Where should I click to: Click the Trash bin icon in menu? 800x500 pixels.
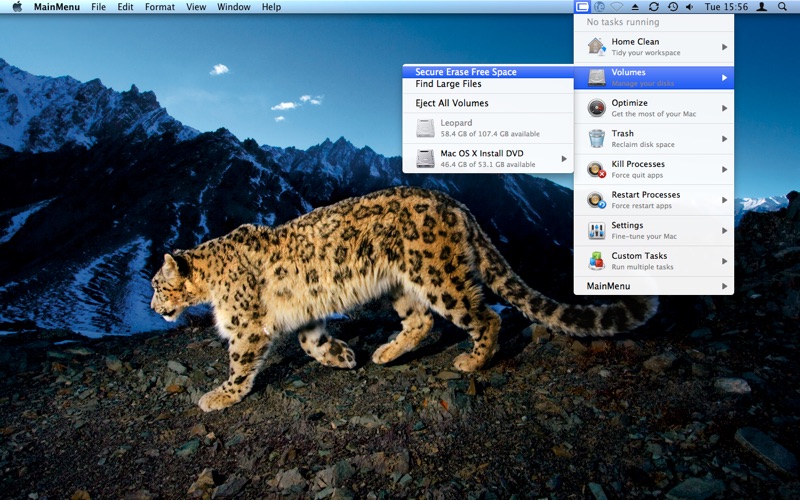[596, 138]
